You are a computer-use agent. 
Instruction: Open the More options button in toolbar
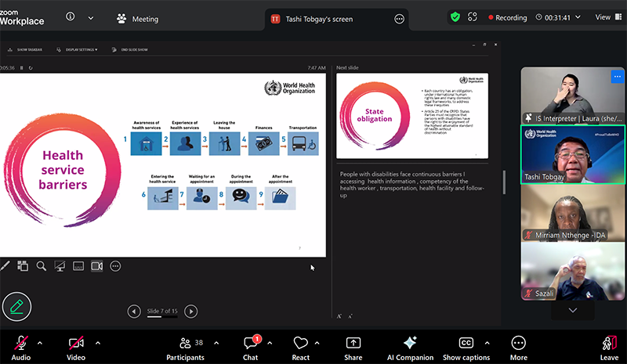click(x=519, y=343)
